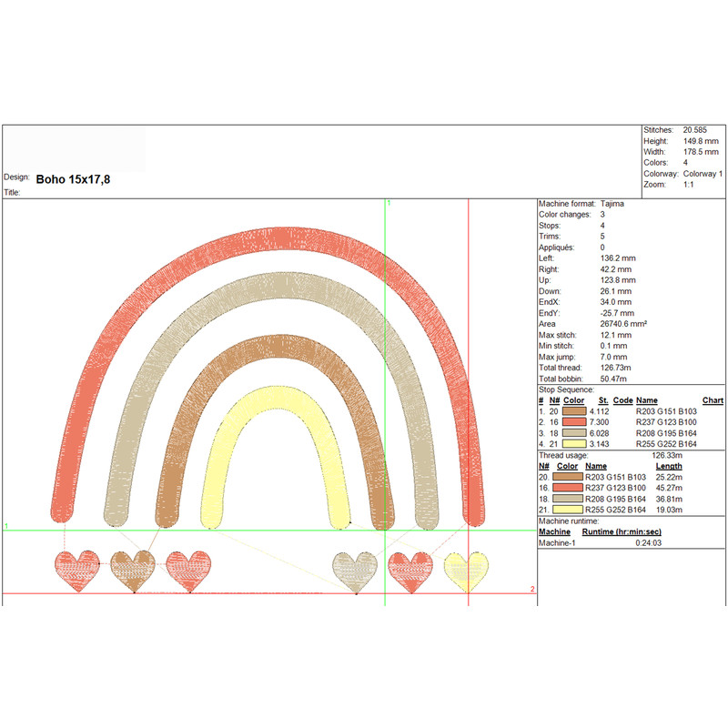
Task: Click the empty Title field
Action: (273, 193)
